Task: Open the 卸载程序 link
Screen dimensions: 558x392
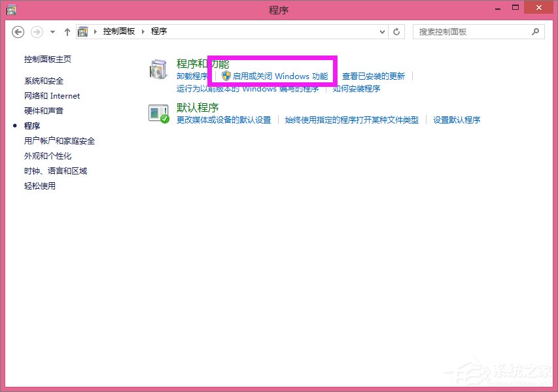Action: click(192, 76)
